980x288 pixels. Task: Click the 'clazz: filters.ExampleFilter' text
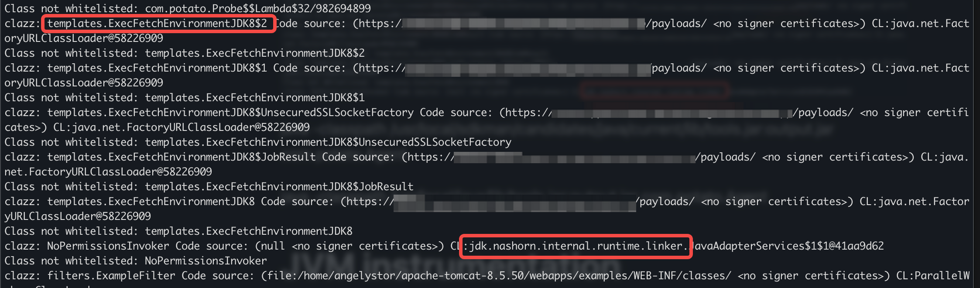(90, 276)
